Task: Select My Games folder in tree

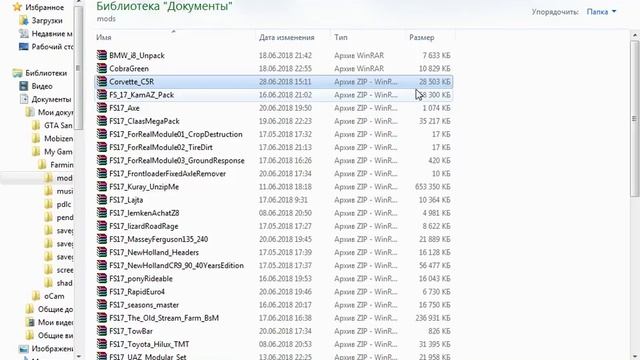Action: [58, 151]
